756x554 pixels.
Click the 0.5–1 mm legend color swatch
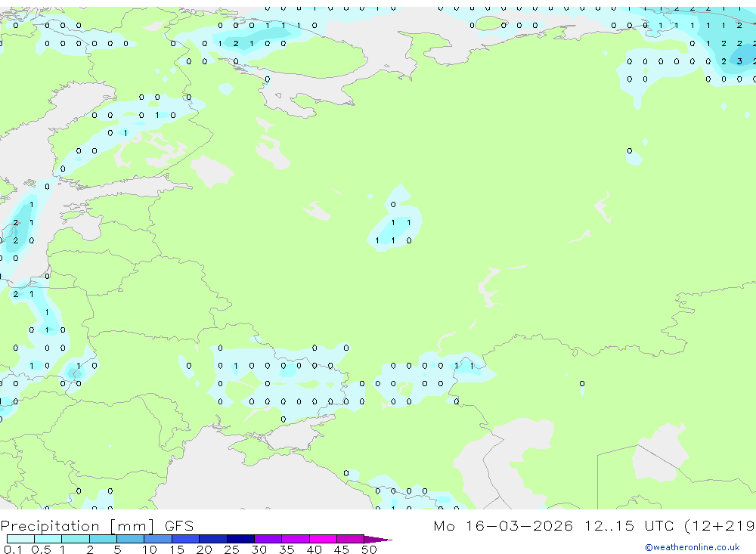(48, 539)
